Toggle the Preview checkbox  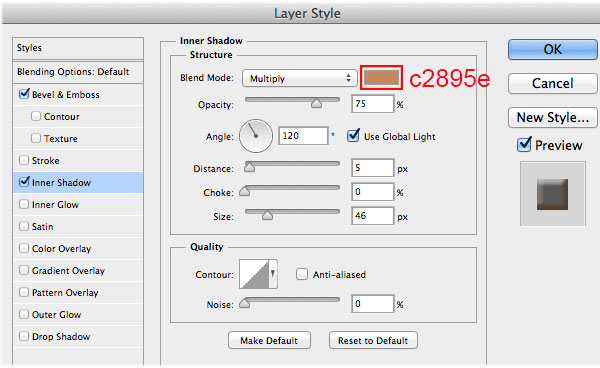[524, 145]
